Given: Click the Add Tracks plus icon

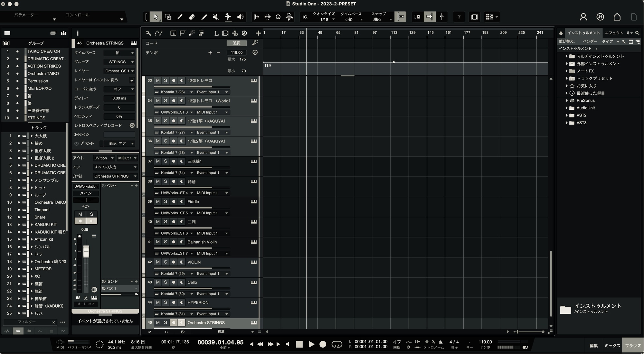Looking at the screenshot, I should pyautogui.click(x=258, y=33).
